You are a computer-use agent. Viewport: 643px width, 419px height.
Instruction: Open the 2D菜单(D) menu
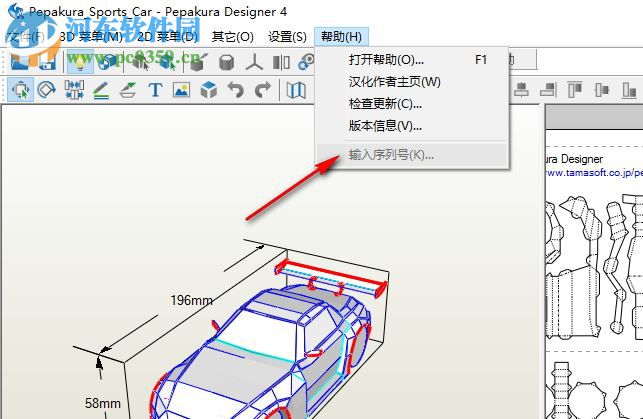pos(167,37)
